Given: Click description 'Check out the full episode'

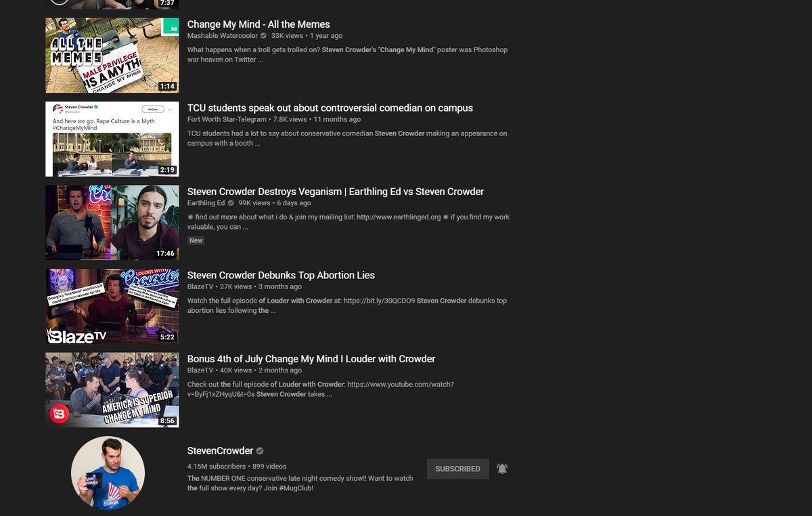Looking at the screenshot, I should point(321,389).
